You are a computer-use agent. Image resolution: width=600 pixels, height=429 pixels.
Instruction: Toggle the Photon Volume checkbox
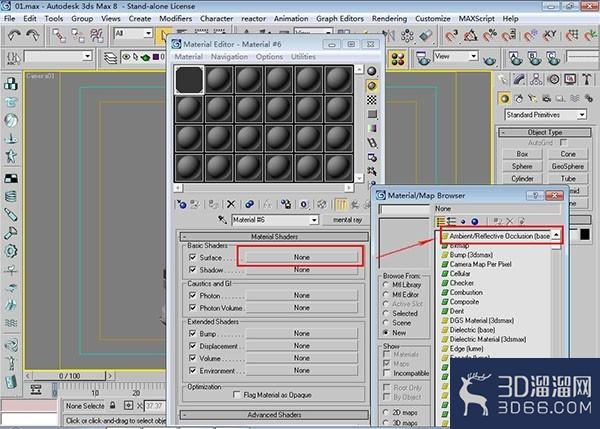192,308
